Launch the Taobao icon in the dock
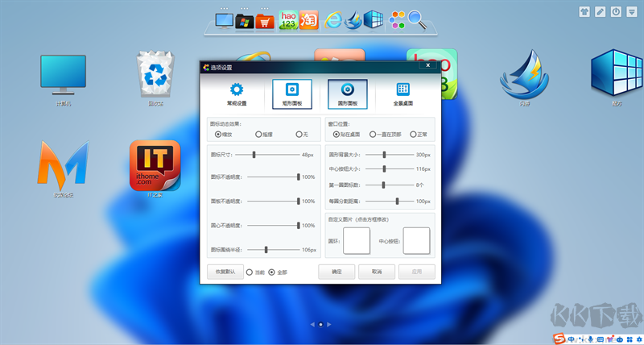 coord(309,19)
